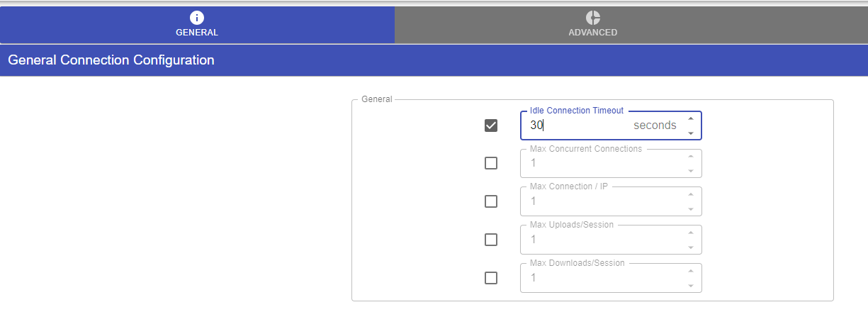The image size is (868, 312).
Task: Click the General tab info icon
Action: [x=197, y=18]
